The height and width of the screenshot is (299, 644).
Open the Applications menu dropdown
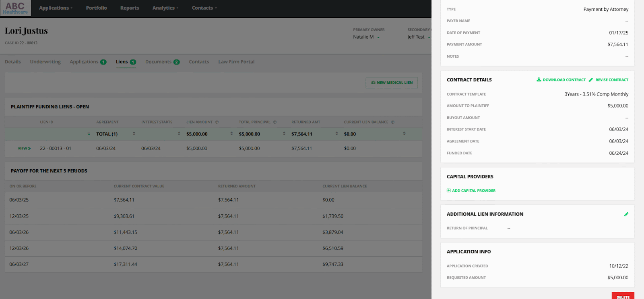pyautogui.click(x=56, y=8)
